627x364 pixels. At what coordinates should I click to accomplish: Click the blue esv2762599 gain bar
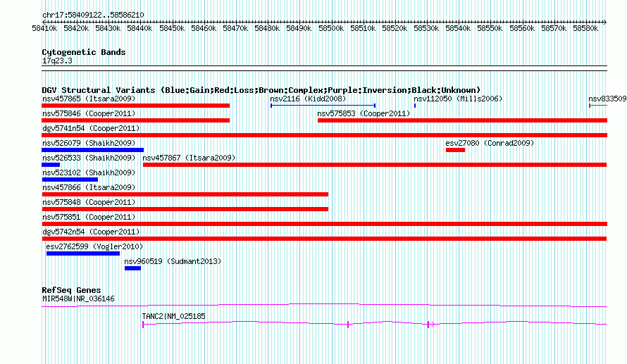83,253
